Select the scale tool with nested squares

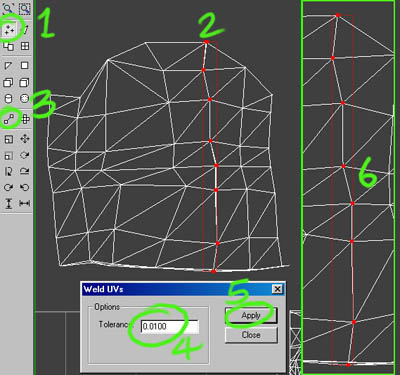coord(8,139)
